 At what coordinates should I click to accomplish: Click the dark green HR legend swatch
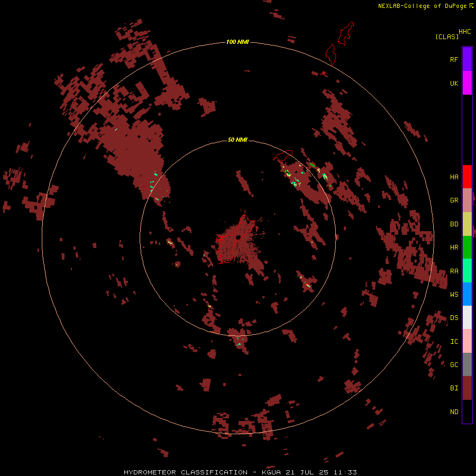[x=467, y=248]
